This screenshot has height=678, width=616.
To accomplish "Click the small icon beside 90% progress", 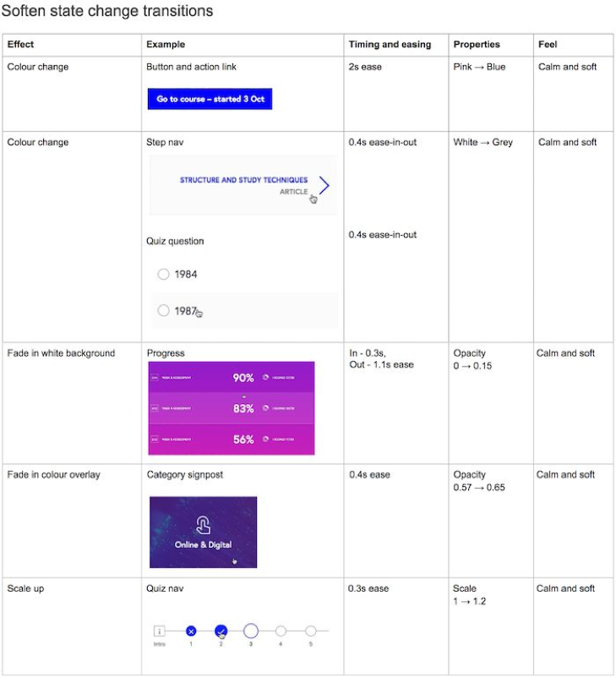I will pos(265,378).
